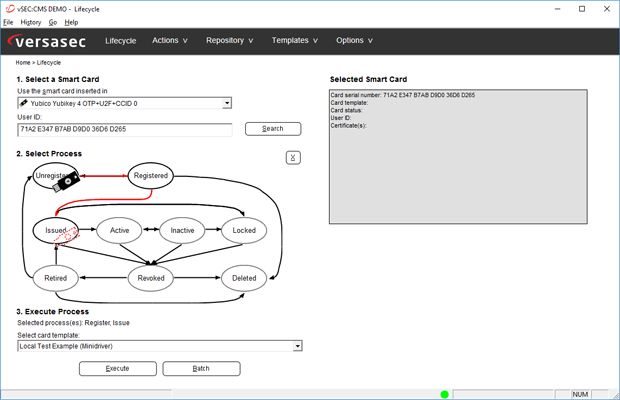Viewport: 620px width, 400px height.
Task: Click the red dashed key icon on Issued
Action: (66, 236)
